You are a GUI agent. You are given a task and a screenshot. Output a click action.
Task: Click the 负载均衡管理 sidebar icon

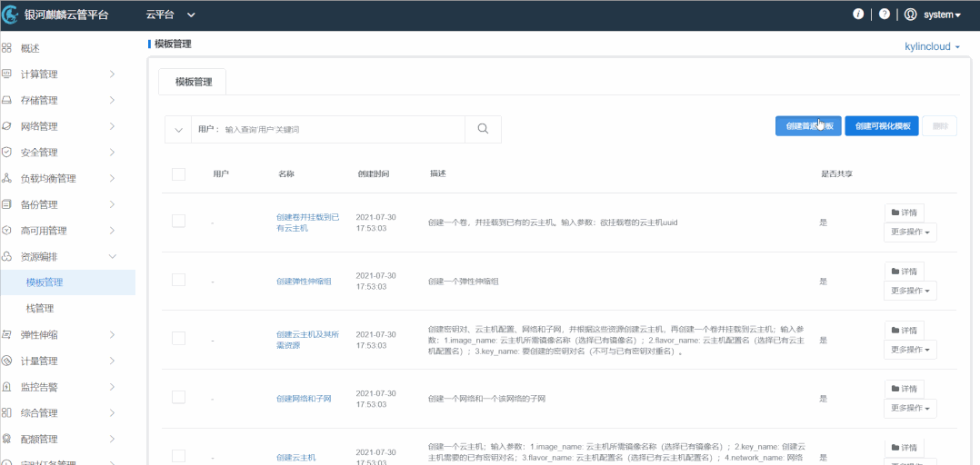point(6,179)
